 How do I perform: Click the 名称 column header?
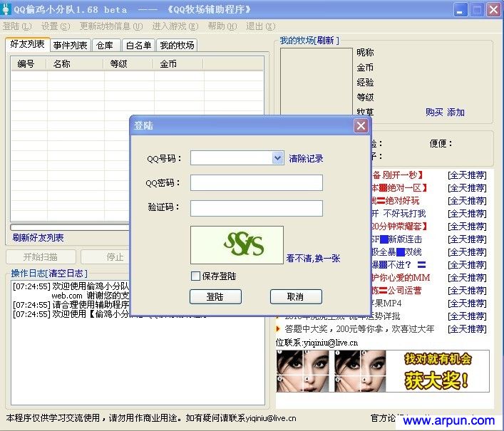point(75,63)
